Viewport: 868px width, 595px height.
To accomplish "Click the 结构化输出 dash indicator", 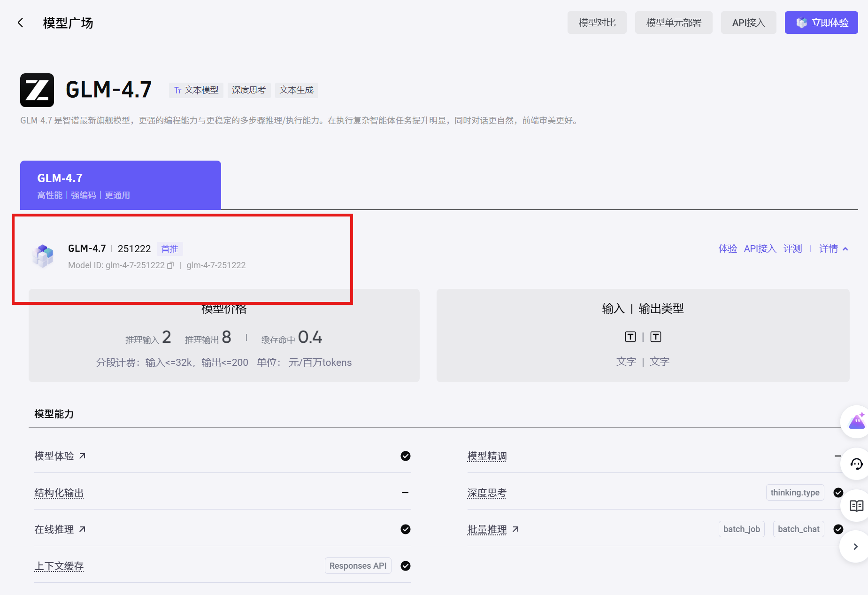I will tap(405, 493).
